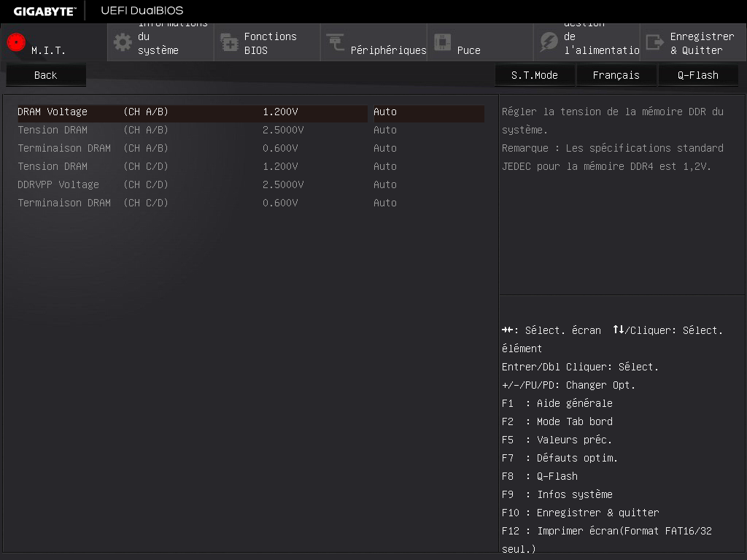This screenshot has width=747, height=560.
Task: Go to the Périphériques tab
Action: coord(374,42)
